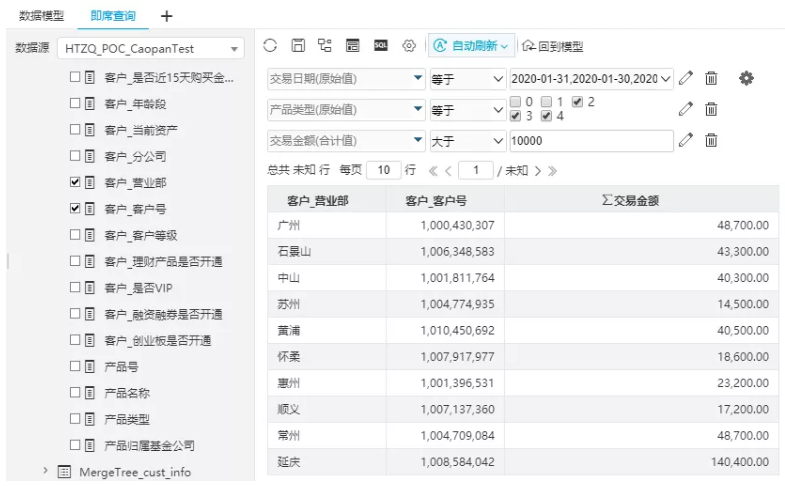Check the 客户_当前资产 field checkbox

(75, 129)
